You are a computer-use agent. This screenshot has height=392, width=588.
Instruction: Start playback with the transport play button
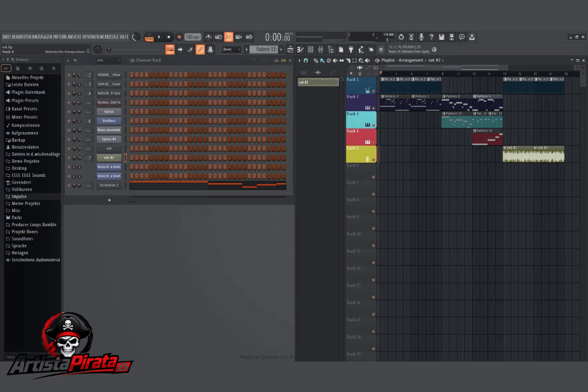tap(159, 37)
